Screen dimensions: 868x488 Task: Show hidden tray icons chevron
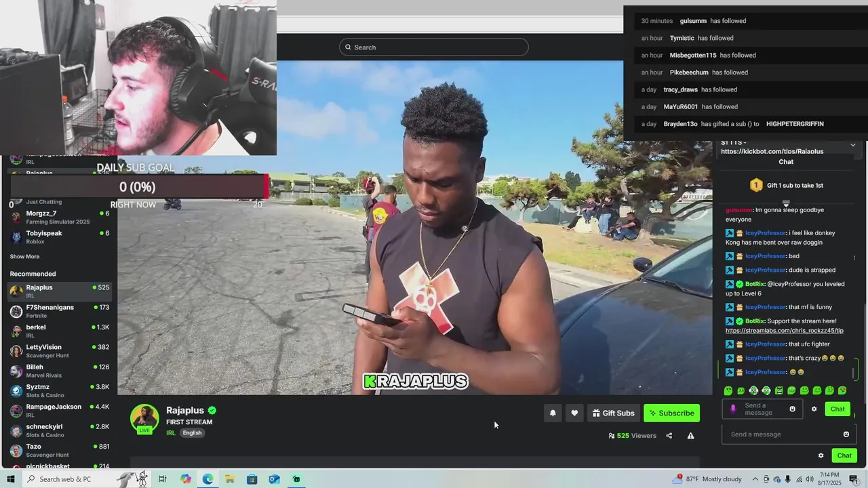pyautogui.click(x=756, y=479)
